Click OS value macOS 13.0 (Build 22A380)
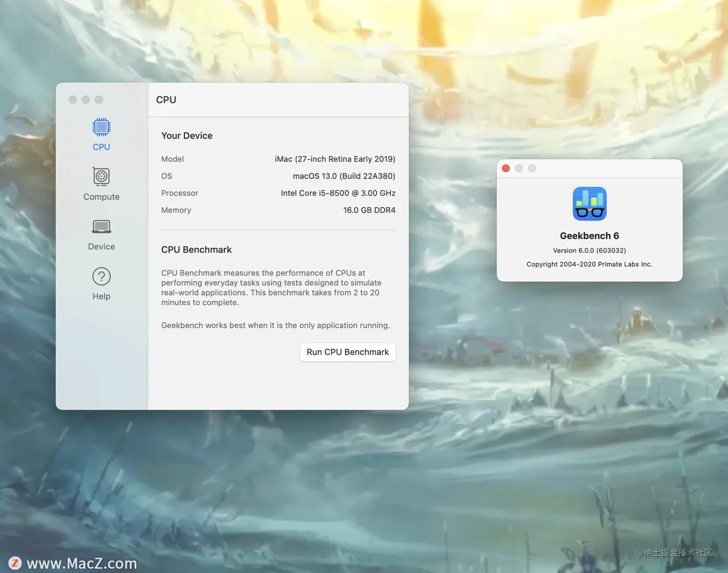The height and width of the screenshot is (573, 728). tap(344, 176)
